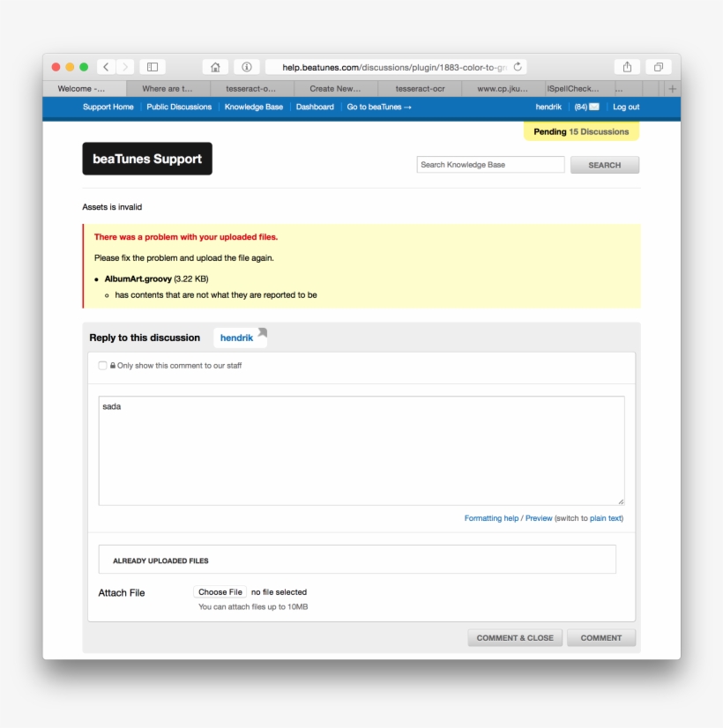Screen dimensions: 723x728
Task: Switch to the 'Welcome -...' tab
Action: click(x=85, y=89)
